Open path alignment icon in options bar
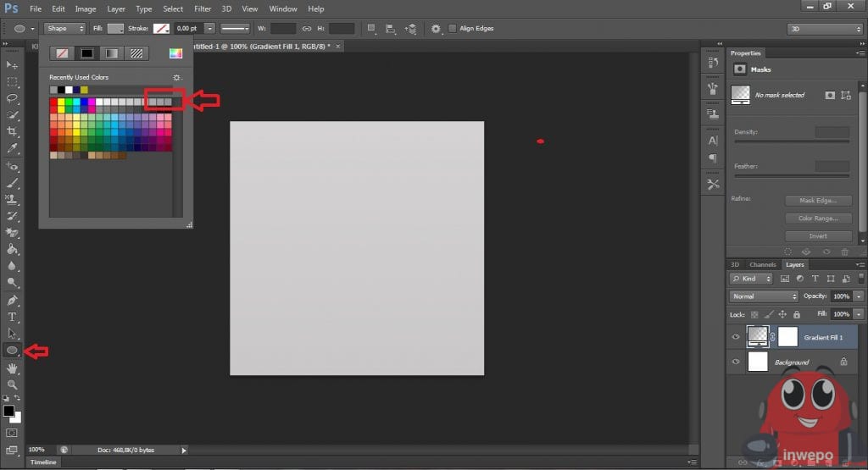868x470 pixels. coord(391,28)
